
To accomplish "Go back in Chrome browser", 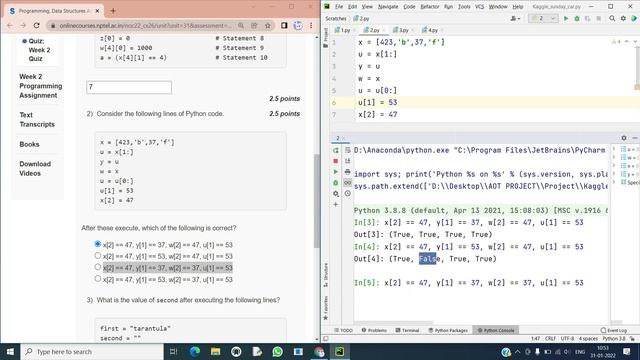I will pos(10,26).
